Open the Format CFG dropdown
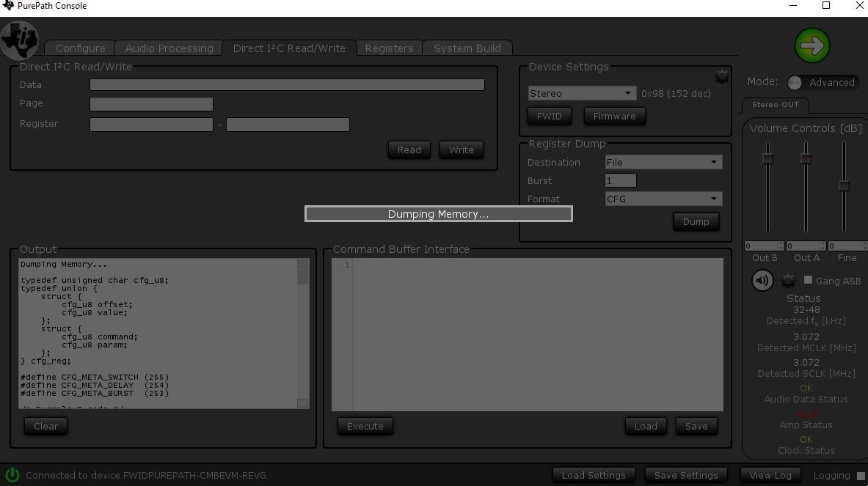Screen dimensions: 868x486 pos(663,199)
